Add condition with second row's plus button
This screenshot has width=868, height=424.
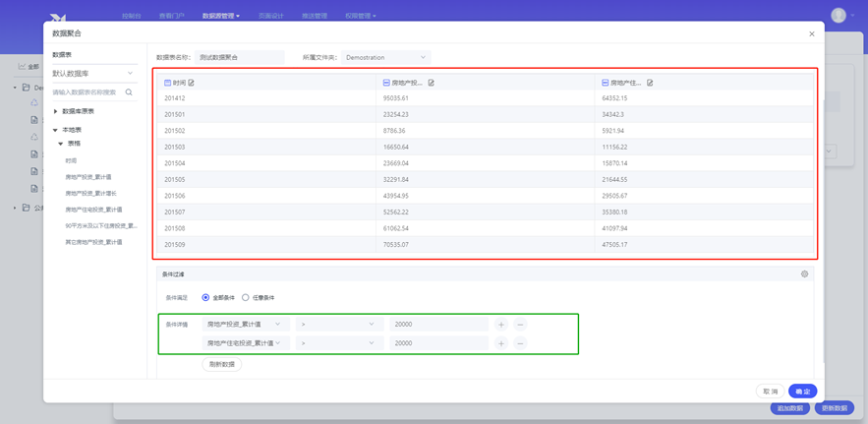501,343
